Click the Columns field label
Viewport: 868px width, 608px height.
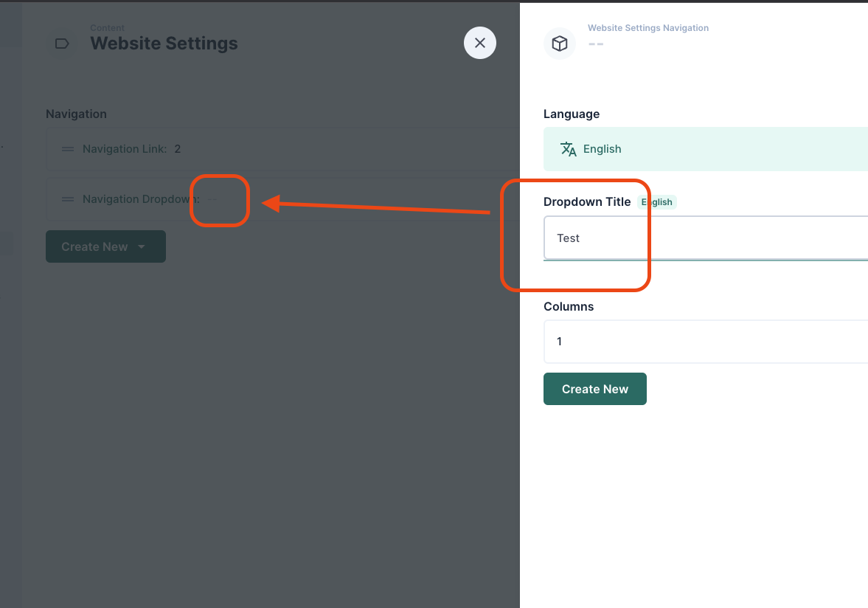click(x=569, y=307)
